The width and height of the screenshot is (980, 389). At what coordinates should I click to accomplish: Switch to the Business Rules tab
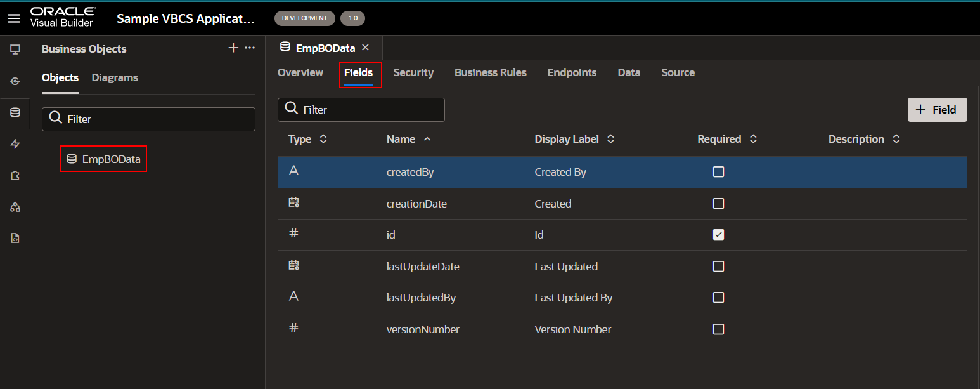[491, 72]
